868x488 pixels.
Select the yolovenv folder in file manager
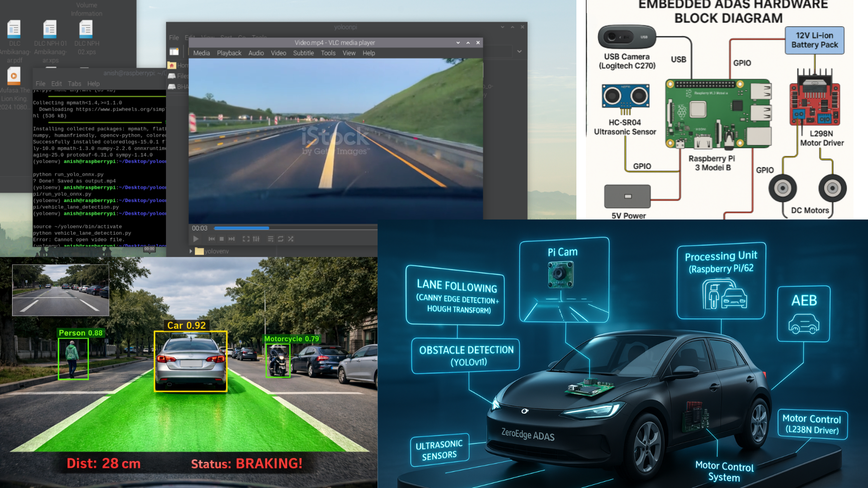coord(212,251)
